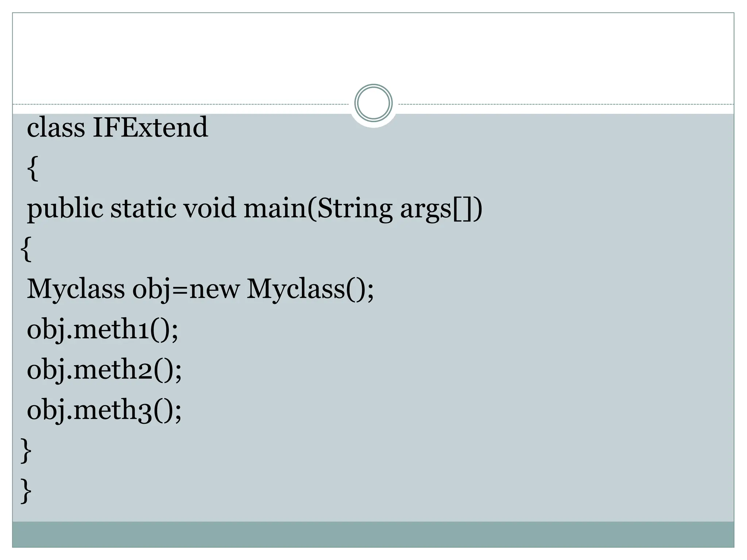747x560 pixels.
Task: Click the obj.meth3(); line
Action: click(104, 410)
